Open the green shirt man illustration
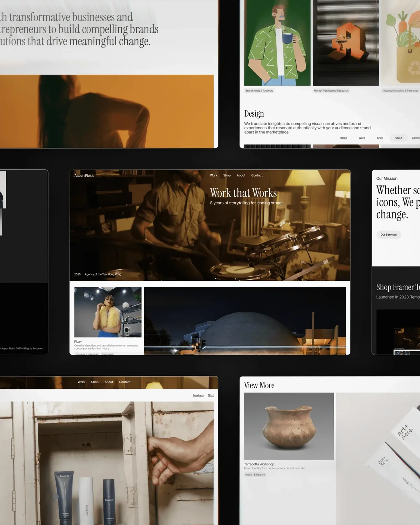420x525 pixels. coord(277,43)
